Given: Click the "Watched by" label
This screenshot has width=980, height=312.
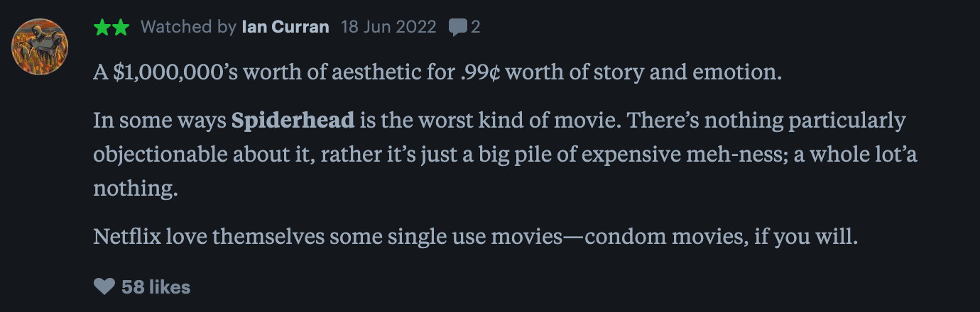Looking at the screenshot, I should point(188,27).
